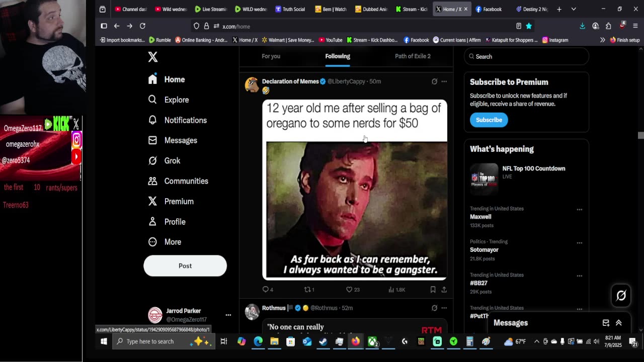
Task: Click Windows taskbar search box
Action: pyautogui.click(x=164, y=341)
